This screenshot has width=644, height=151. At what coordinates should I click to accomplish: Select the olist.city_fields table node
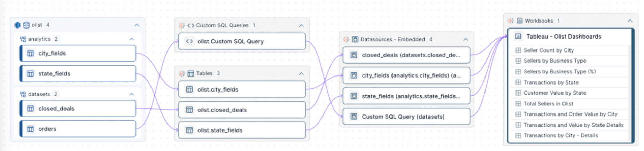pos(242,89)
